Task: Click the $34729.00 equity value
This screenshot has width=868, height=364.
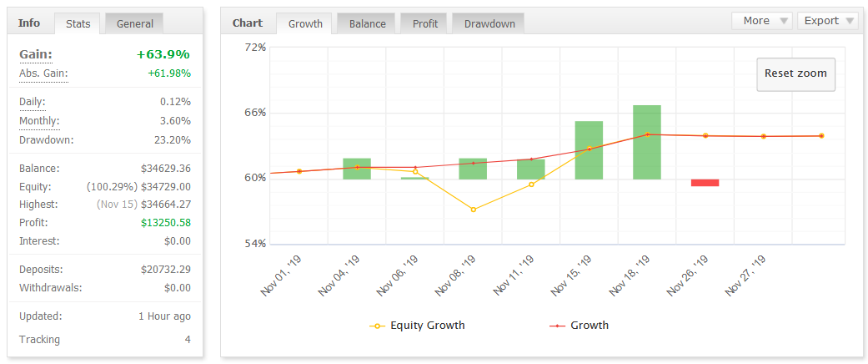Action: [x=166, y=187]
